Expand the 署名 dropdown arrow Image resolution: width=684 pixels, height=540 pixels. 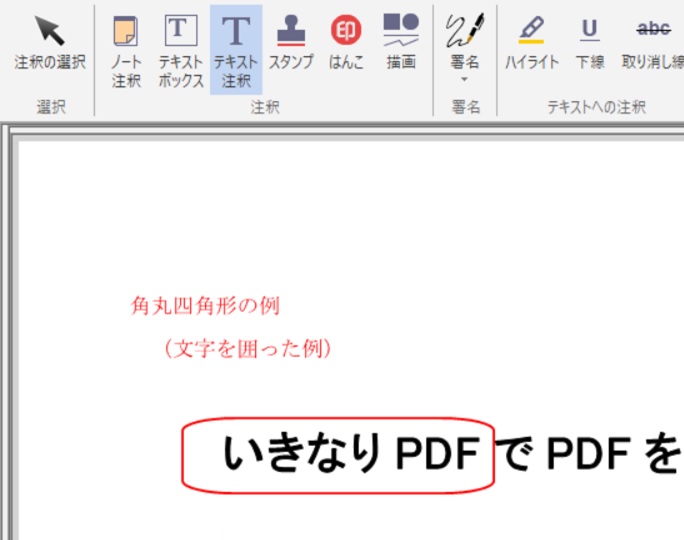(464, 79)
